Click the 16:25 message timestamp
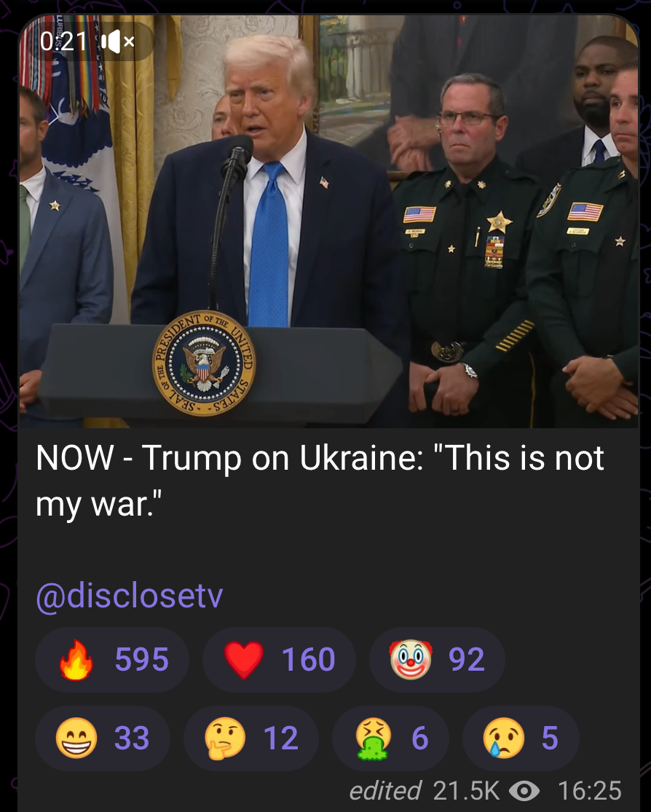 [589, 791]
